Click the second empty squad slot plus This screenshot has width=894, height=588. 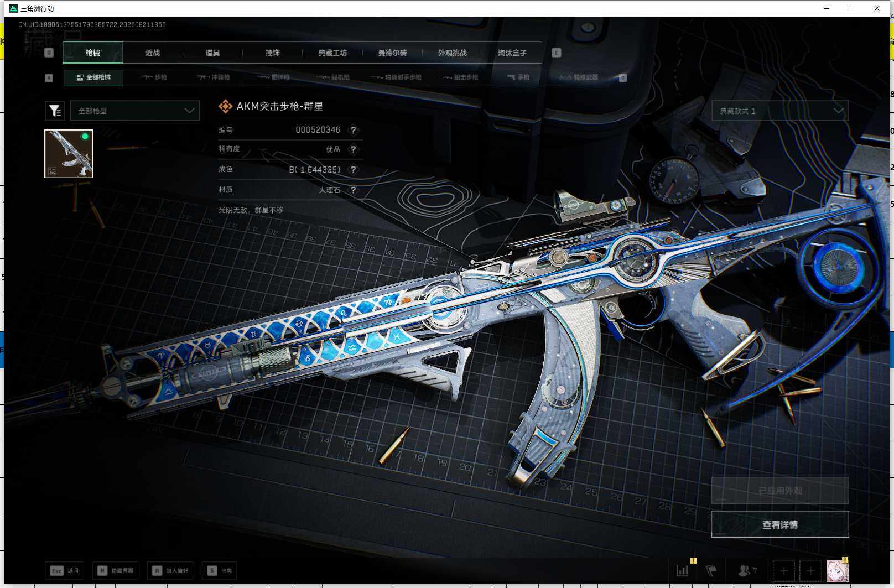pos(810,570)
